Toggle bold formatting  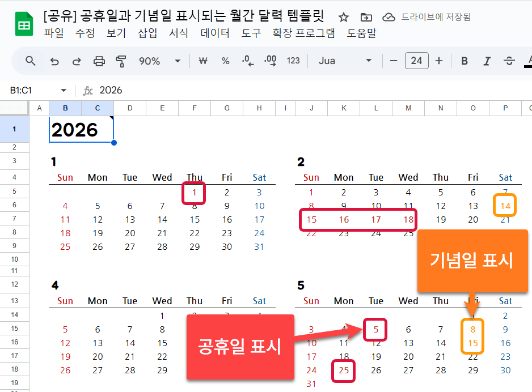(x=465, y=61)
